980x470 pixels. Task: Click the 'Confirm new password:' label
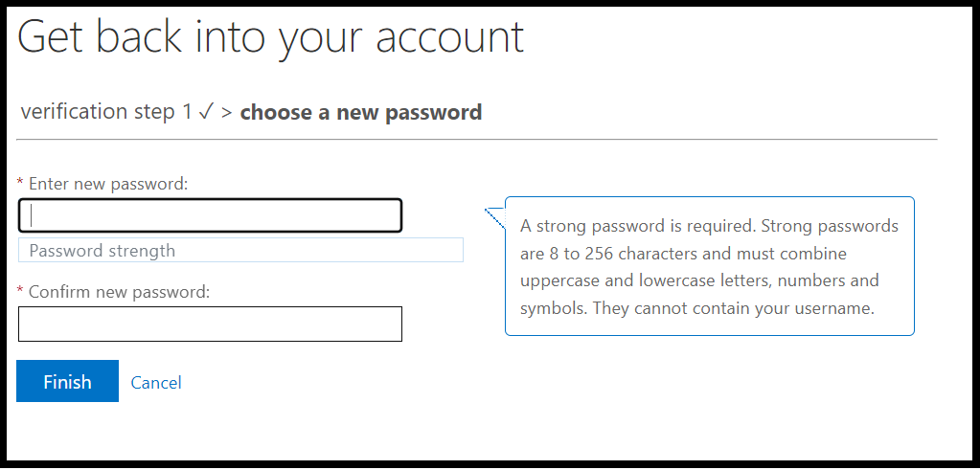(x=119, y=291)
